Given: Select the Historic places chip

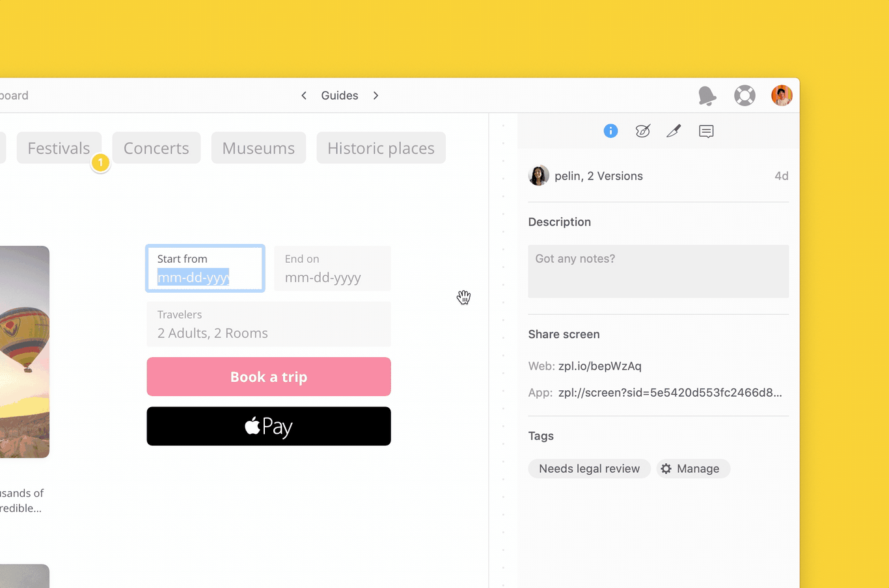Looking at the screenshot, I should tap(381, 148).
